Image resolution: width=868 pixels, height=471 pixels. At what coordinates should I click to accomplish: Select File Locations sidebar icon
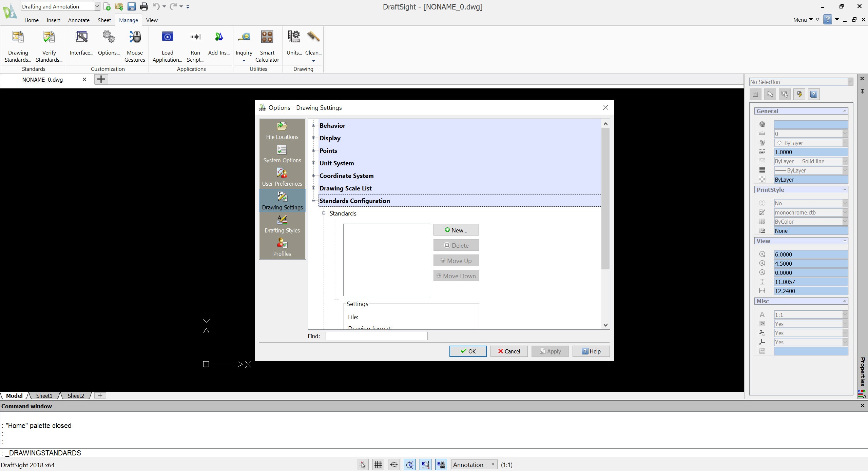(282, 131)
